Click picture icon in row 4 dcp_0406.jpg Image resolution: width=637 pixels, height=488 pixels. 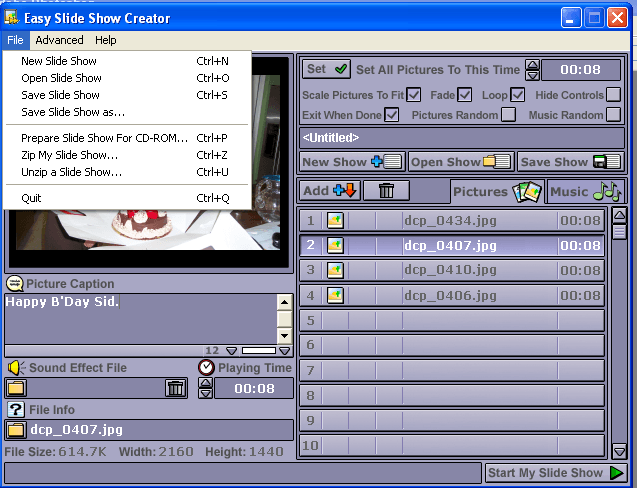[335, 295]
